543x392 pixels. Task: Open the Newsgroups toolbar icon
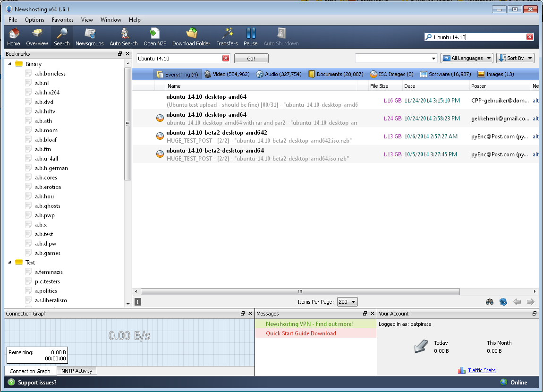(x=90, y=37)
